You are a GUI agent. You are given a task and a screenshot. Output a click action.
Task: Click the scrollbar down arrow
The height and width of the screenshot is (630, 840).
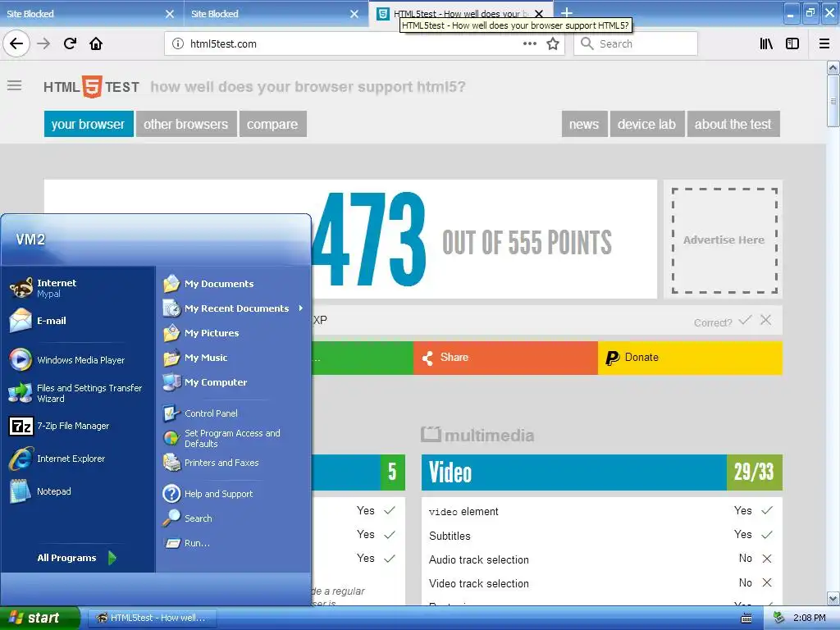tap(833, 598)
